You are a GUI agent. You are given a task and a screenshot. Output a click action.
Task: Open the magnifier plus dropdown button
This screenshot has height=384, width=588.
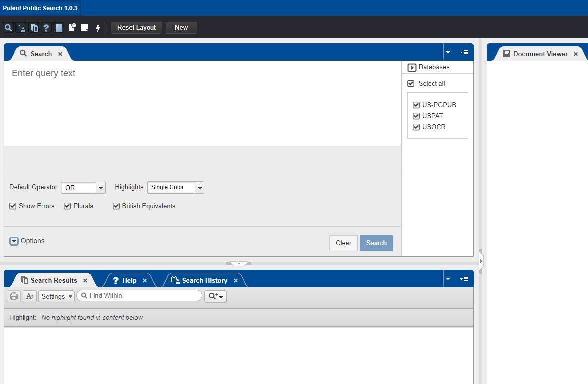click(x=215, y=296)
